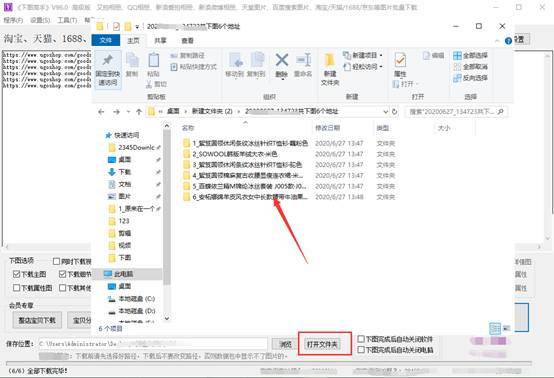Screen dimensions: 554x378
Task: Click the Explorer search box
Action: click(456, 112)
